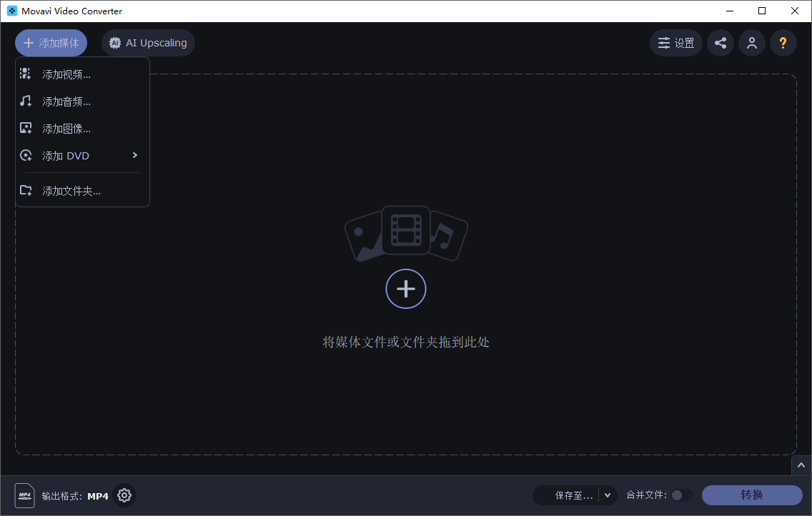This screenshot has width=812, height=516.
Task: Click 输出格式: MP4 label
Action: [x=75, y=496]
